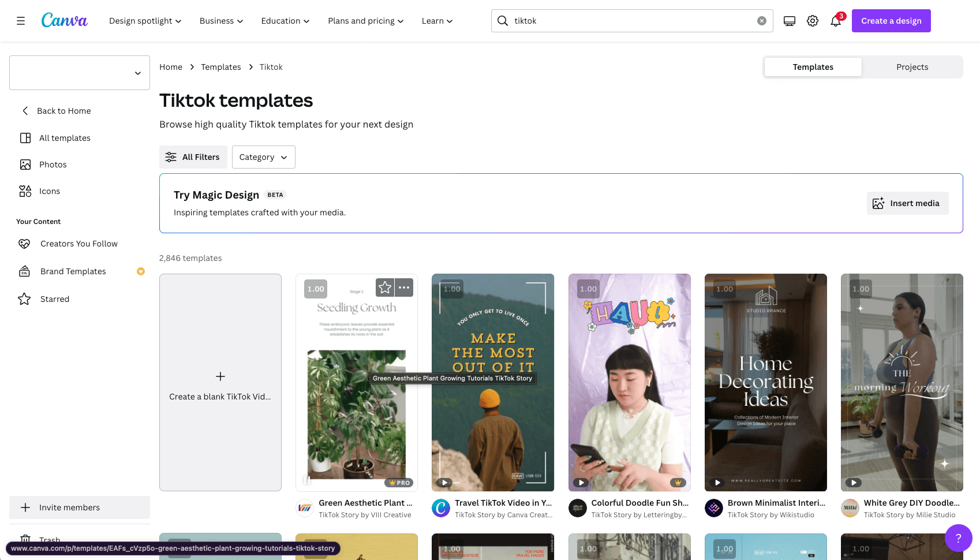Clear the tiktok search text
980x560 pixels.
pyautogui.click(x=762, y=21)
